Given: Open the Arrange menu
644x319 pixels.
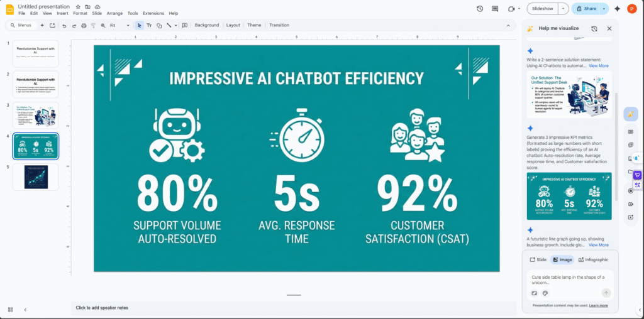Looking at the screenshot, I should coord(114,13).
